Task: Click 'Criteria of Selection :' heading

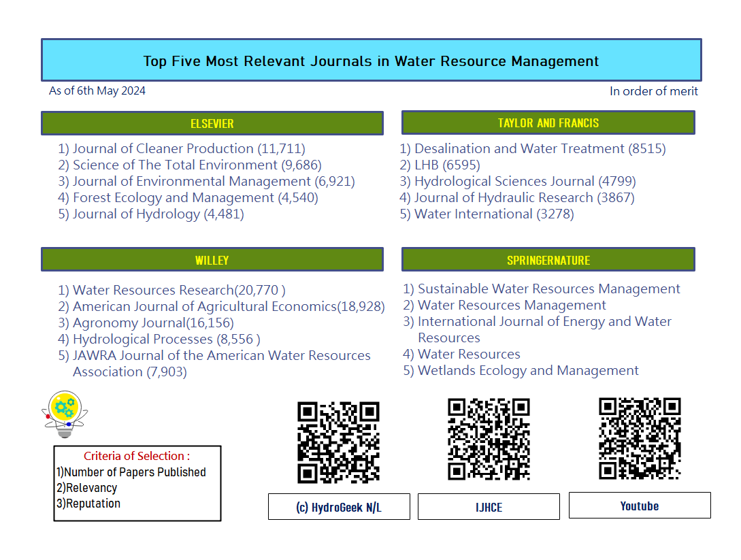Action: pos(137,456)
